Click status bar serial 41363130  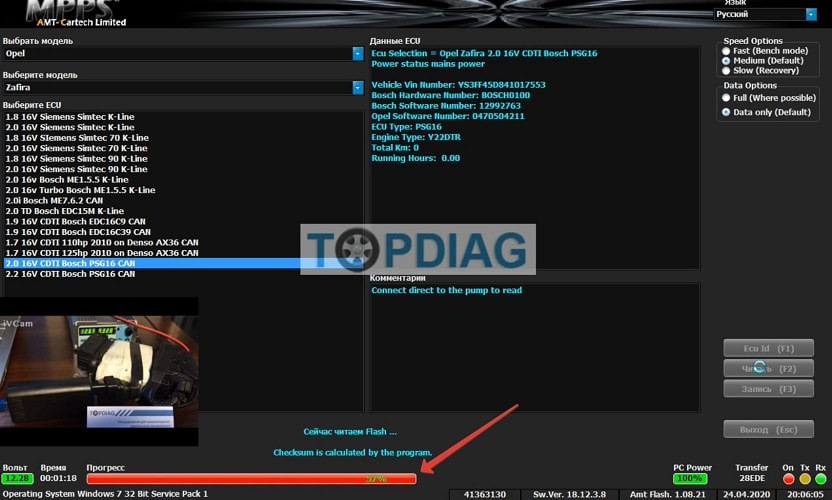click(484, 494)
